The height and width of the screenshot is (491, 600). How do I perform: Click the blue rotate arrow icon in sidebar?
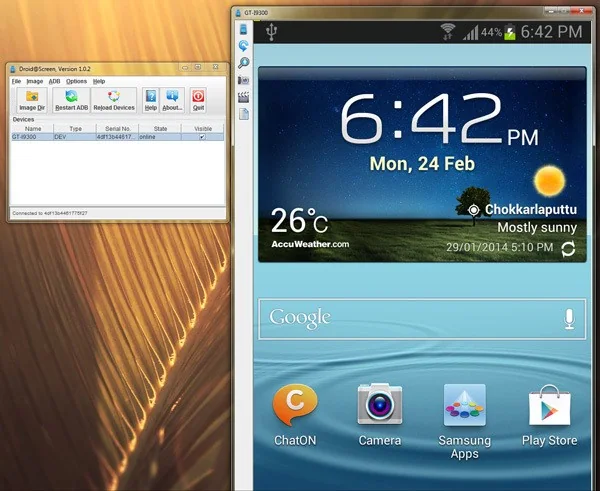pyautogui.click(x=243, y=46)
